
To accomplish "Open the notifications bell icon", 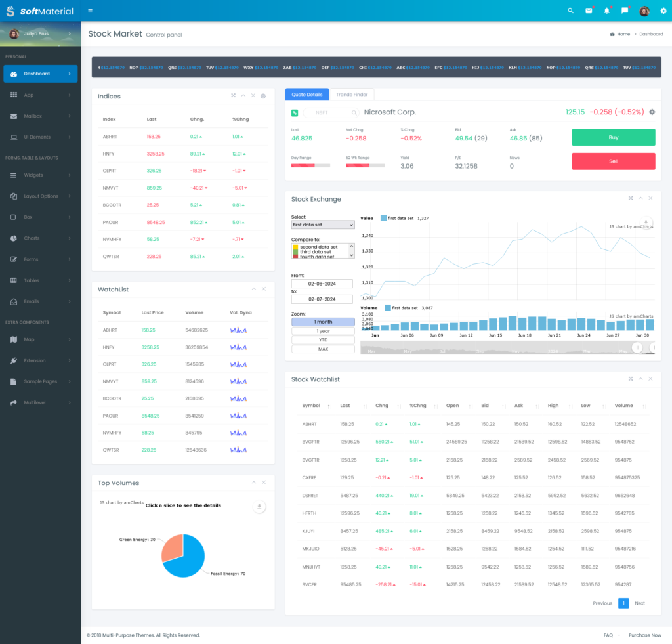I will click(x=606, y=11).
